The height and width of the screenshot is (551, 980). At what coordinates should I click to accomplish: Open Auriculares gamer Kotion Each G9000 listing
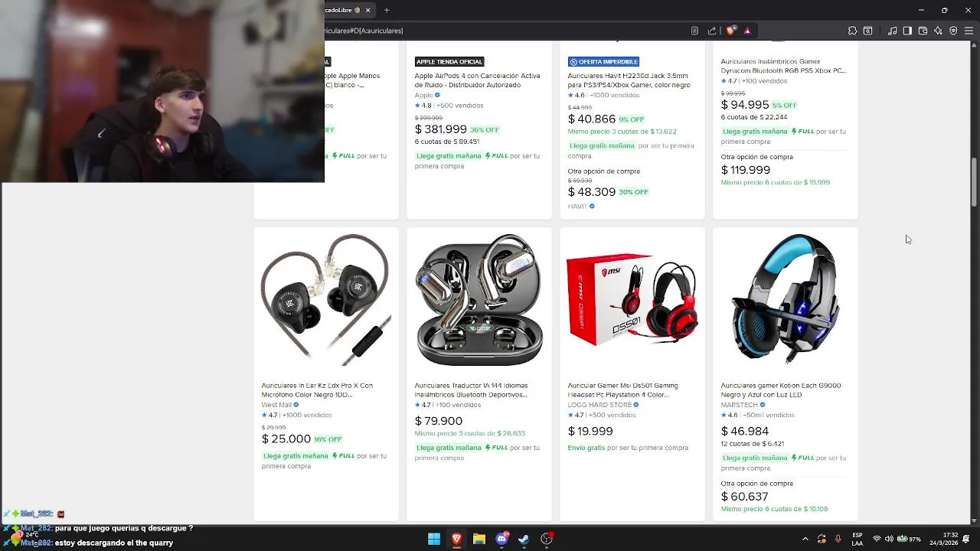click(x=781, y=390)
